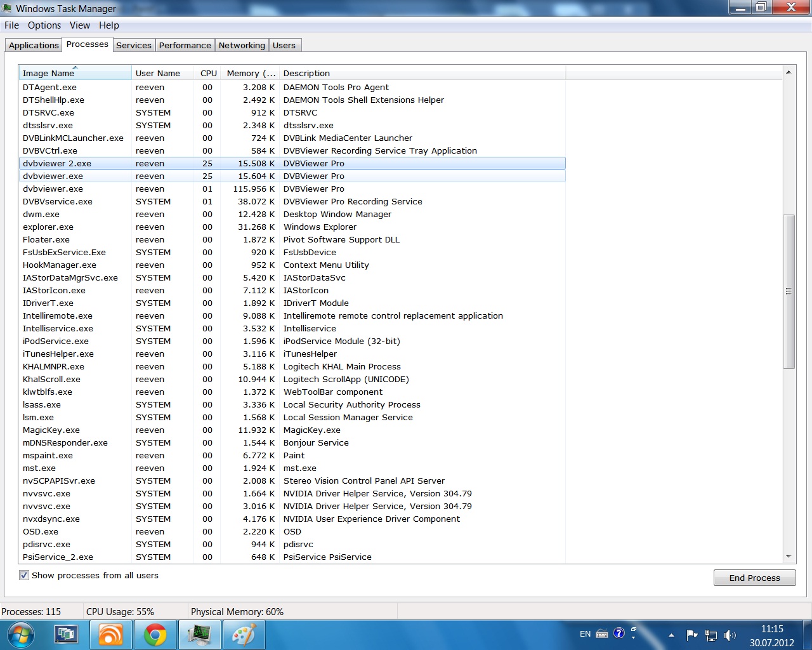The image size is (812, 650).
Task: Select the explorer.exe process row
Action: (48, 227)
